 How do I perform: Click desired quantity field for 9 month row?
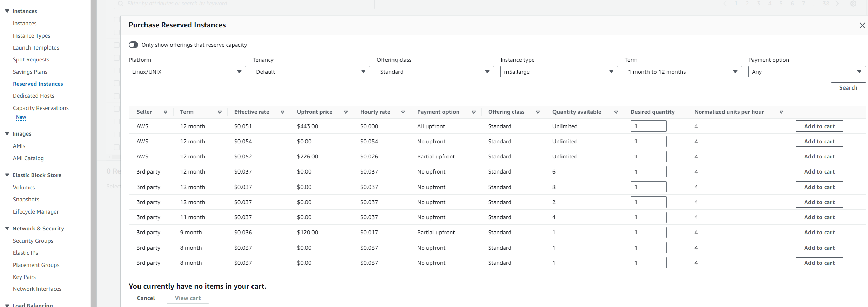click(648, 232)
